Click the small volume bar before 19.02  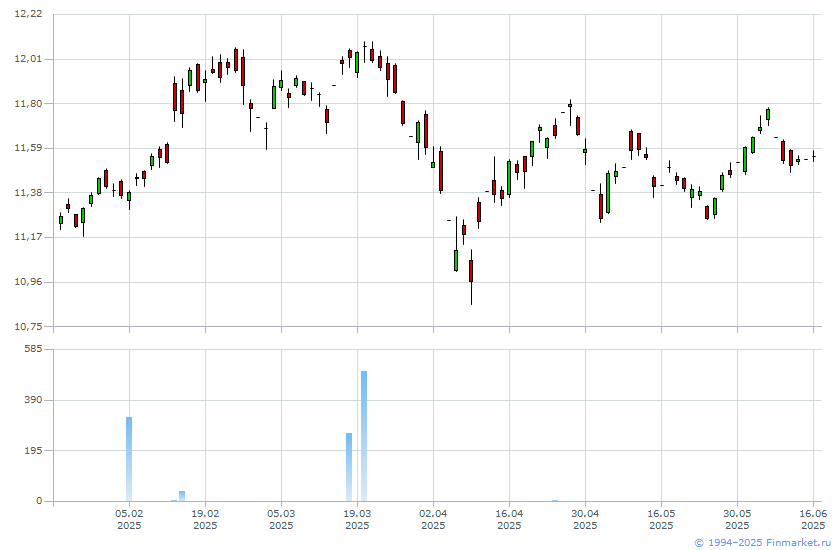pos(182,496)
